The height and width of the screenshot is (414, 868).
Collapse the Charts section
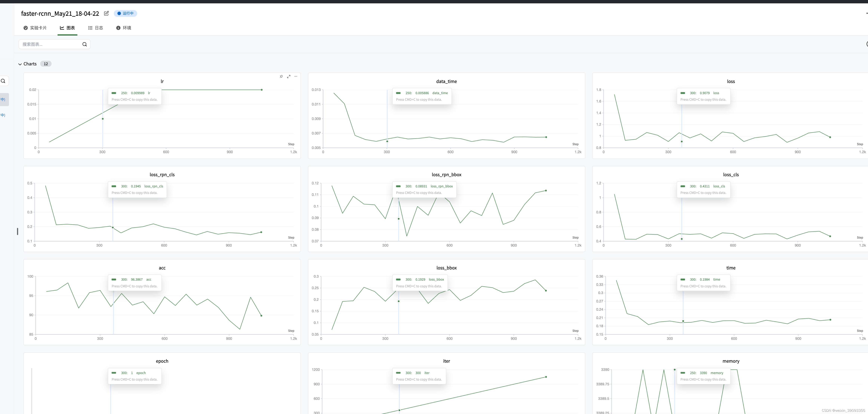pos(20,64)
